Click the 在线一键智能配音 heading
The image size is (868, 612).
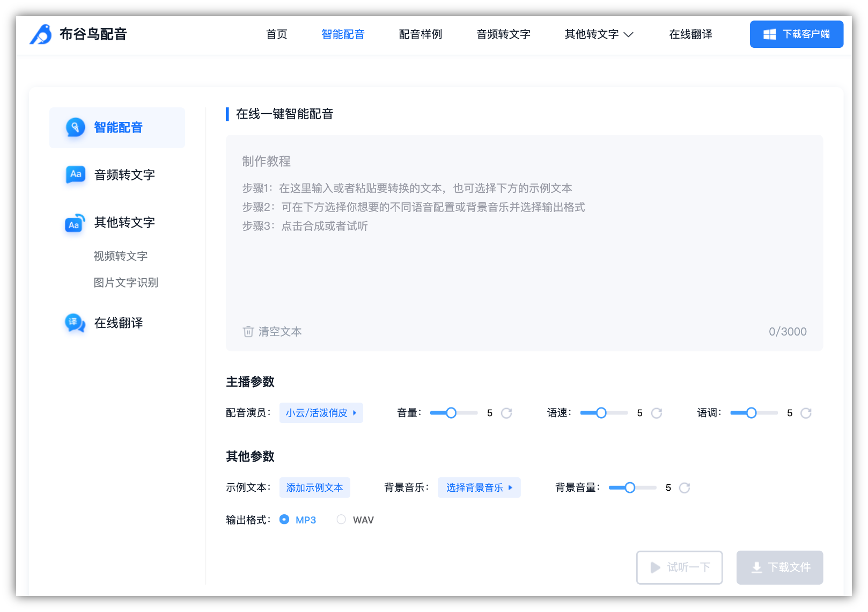click(x=285, y=114)
